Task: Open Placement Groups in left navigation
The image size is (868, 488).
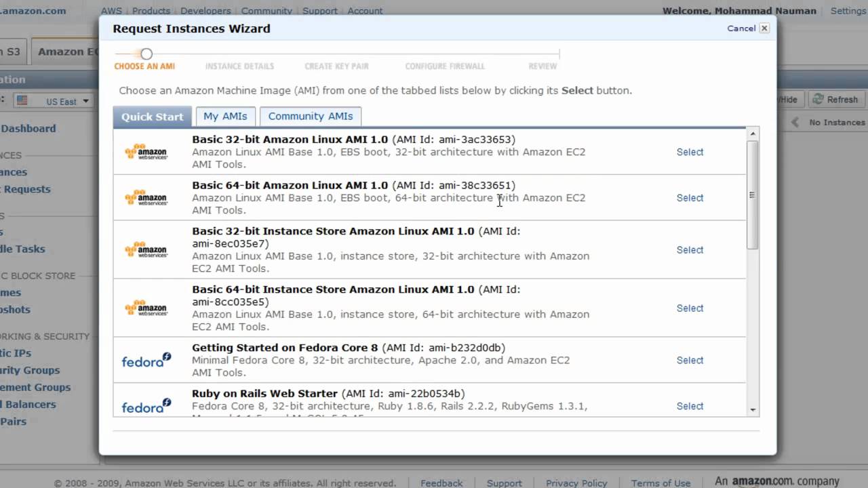Action: point(35,387)
